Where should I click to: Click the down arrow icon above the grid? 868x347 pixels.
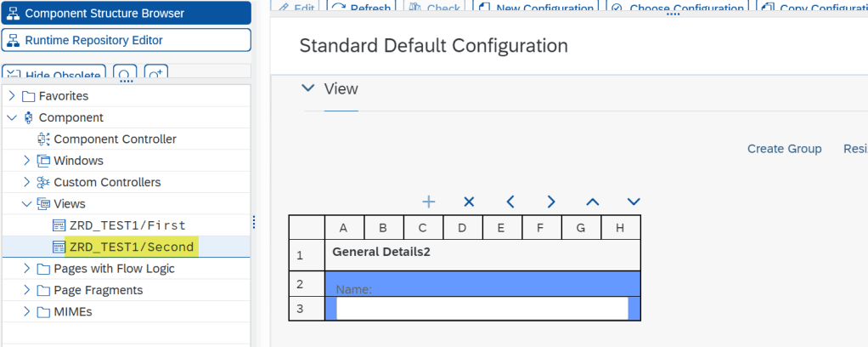633,202
